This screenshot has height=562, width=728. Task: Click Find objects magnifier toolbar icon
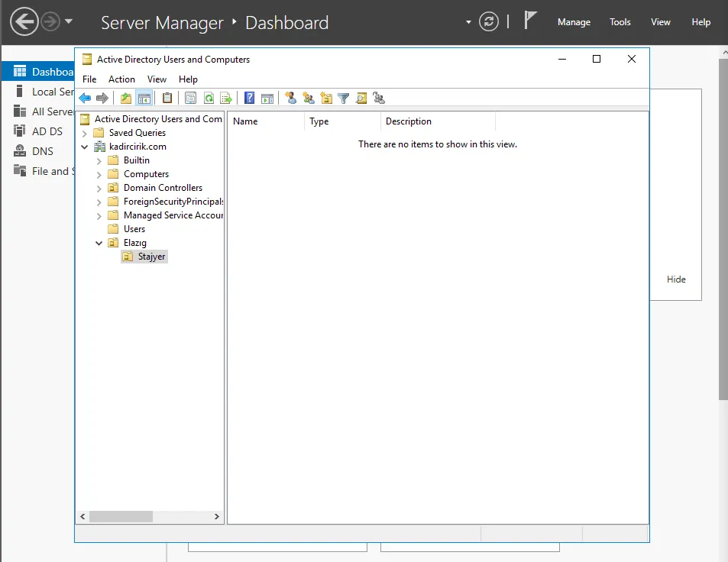(361, 98)
